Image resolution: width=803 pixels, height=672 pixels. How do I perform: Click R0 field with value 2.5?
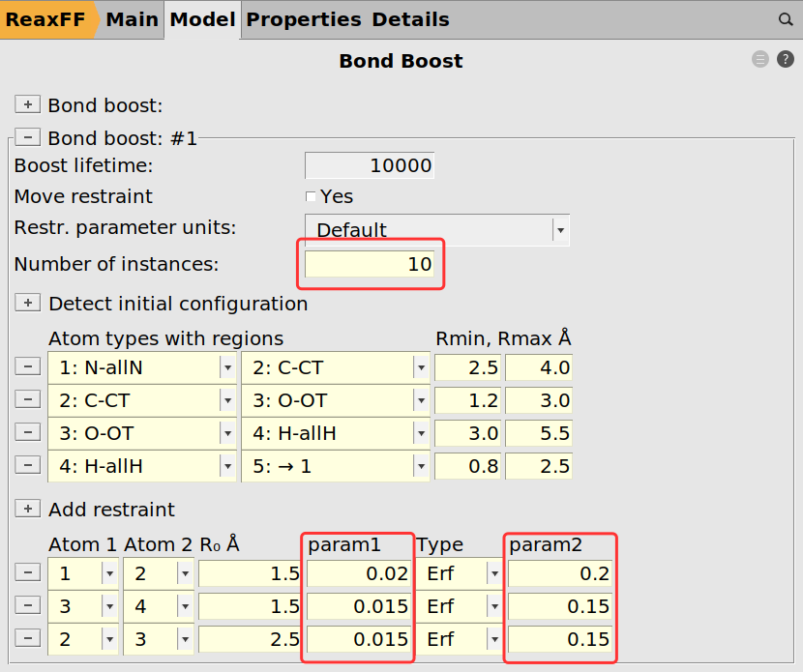point(250,639)
